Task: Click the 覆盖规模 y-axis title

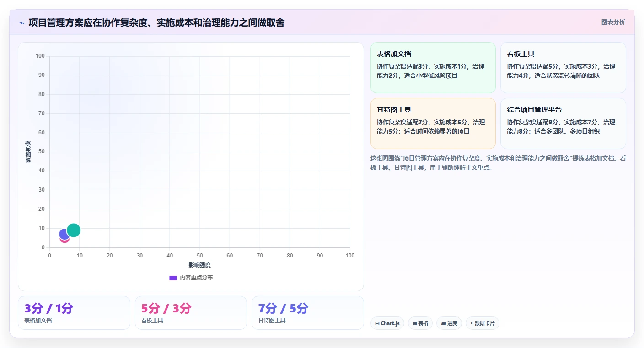Action: click(28, 152)
